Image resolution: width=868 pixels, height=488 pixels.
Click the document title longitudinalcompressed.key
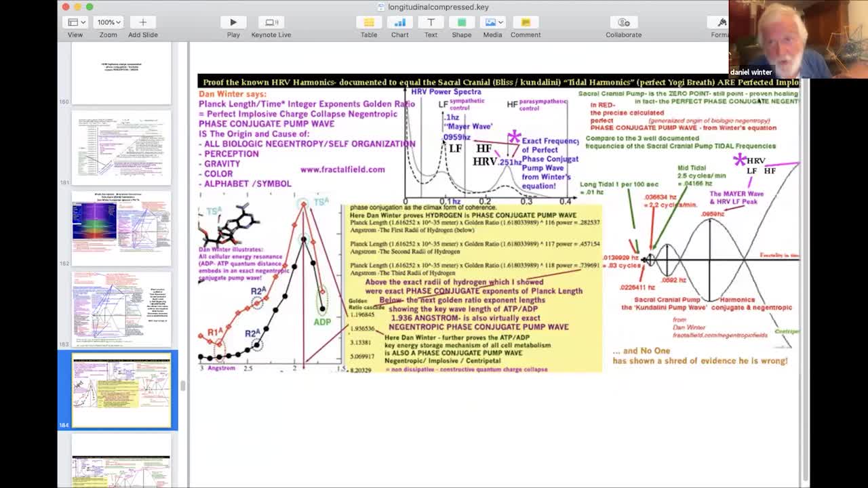pyautogui.click(x=438, y=7)
